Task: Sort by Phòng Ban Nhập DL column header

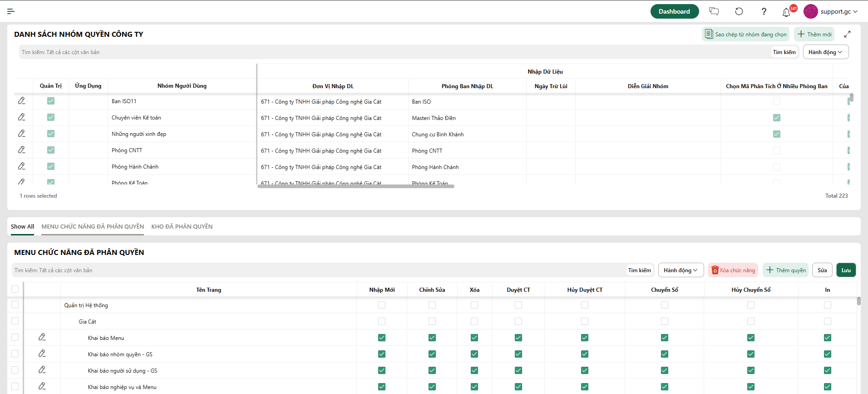Action: 467,86
